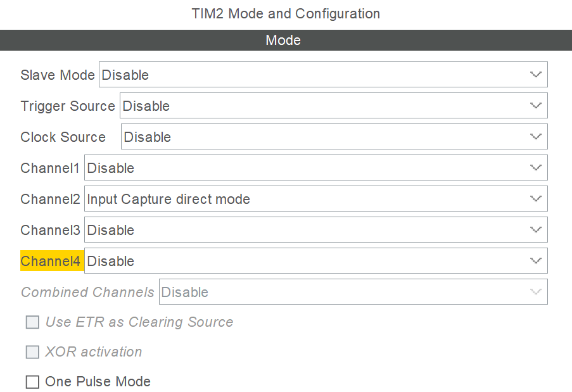Image resolution: width=572 pixels, height=392 pixels.
Task: Click the Channel3 dropdown chevron
Action: click(x=535, y=230)
